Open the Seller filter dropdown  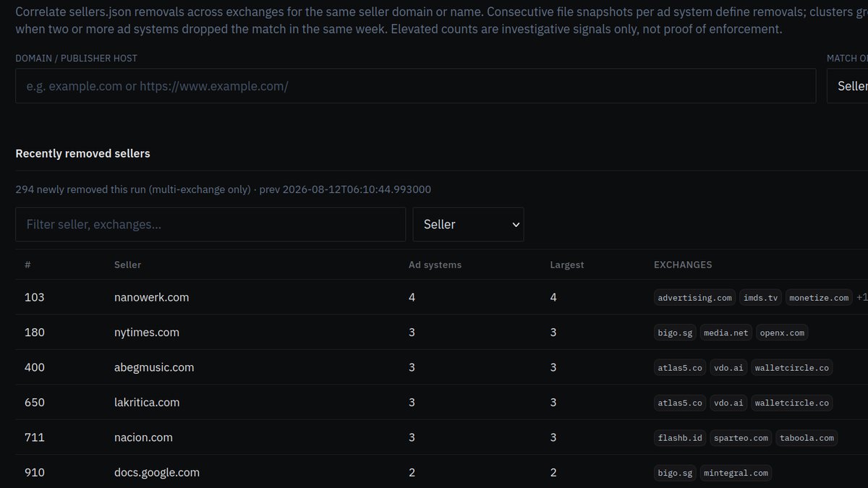[x=469, y=224]
